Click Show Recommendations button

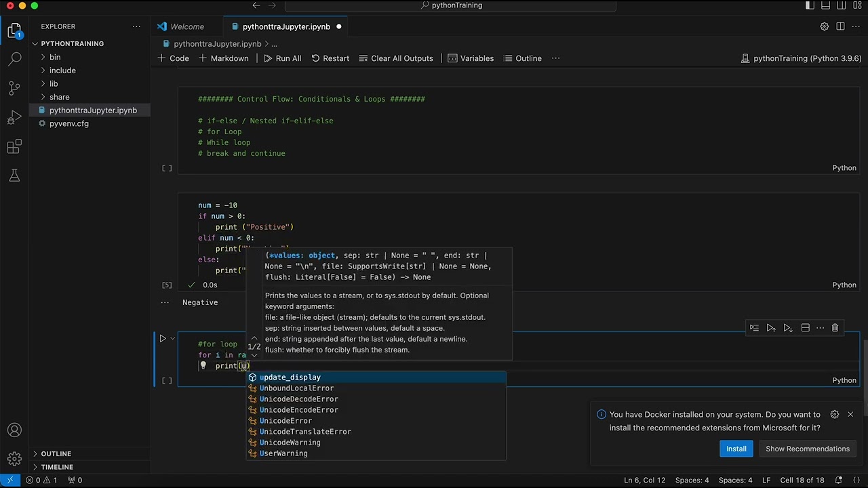(x=808, y=449)
